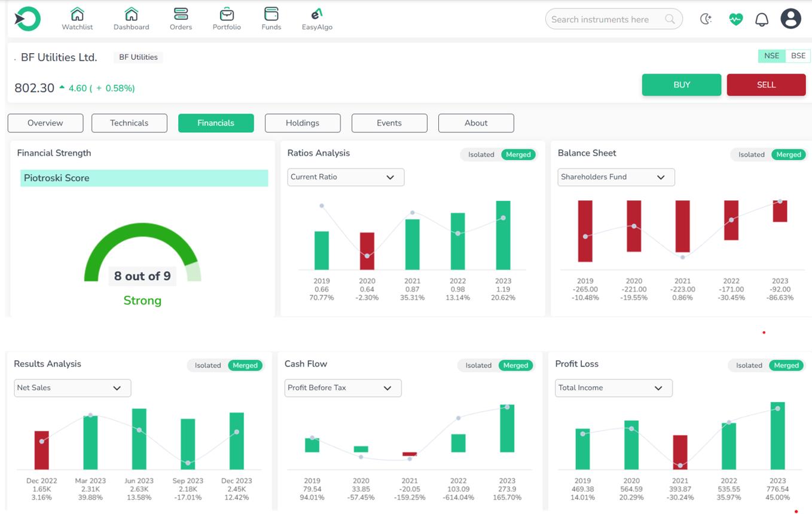Open the notifications bell
The width and height of the screenshot is (812, 514).
[762, 19]
